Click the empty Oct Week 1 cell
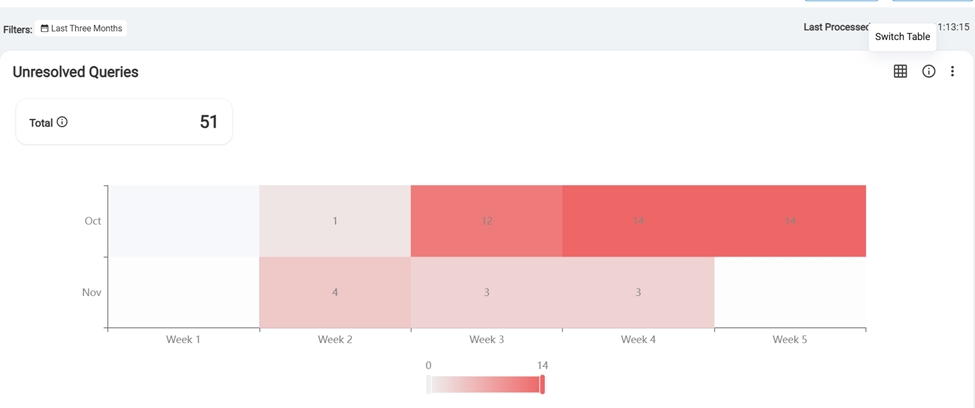 184,221
